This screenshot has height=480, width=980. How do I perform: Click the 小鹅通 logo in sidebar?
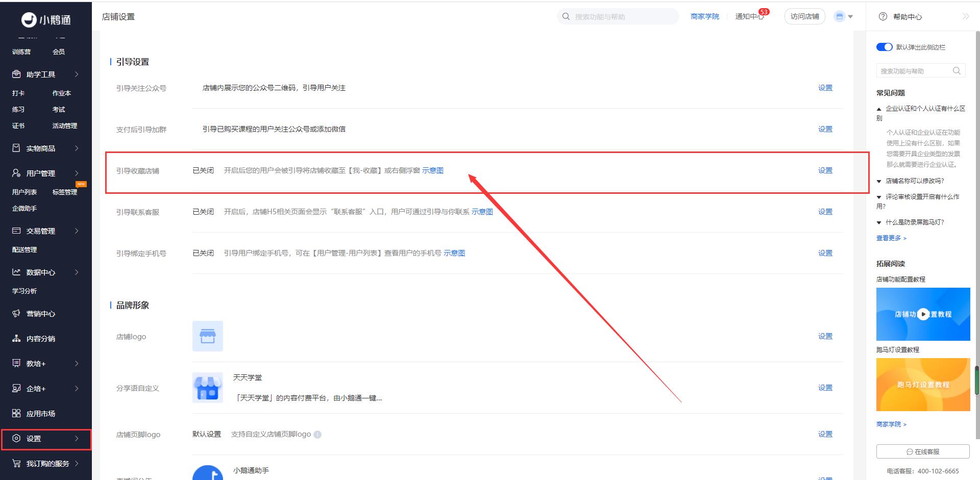tap(46, 20)
